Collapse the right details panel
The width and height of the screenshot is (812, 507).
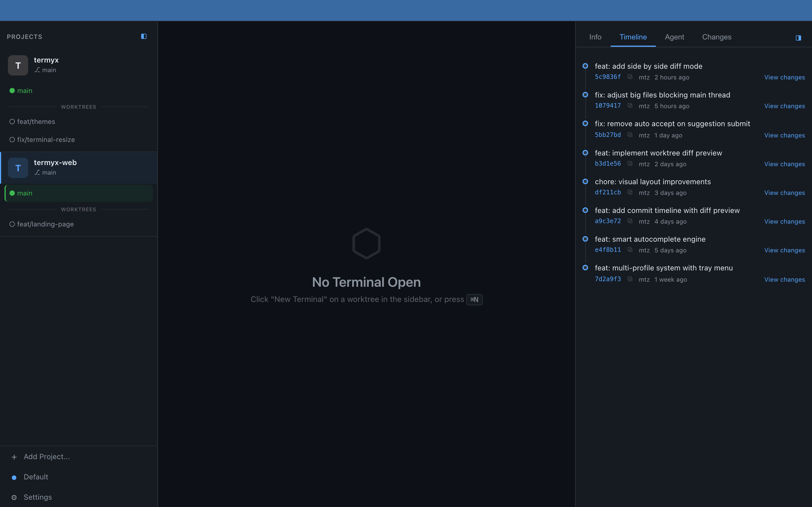tap(798, 38)
